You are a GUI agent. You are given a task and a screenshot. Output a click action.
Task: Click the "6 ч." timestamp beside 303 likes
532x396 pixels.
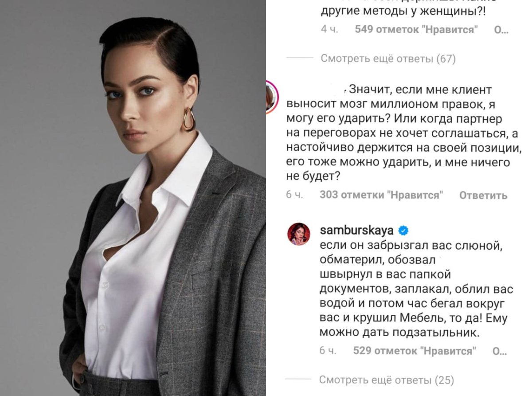coord(295,195)
